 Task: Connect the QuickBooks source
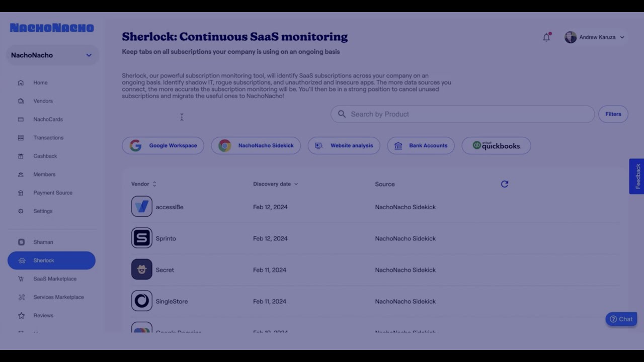(x=496, y=146)
